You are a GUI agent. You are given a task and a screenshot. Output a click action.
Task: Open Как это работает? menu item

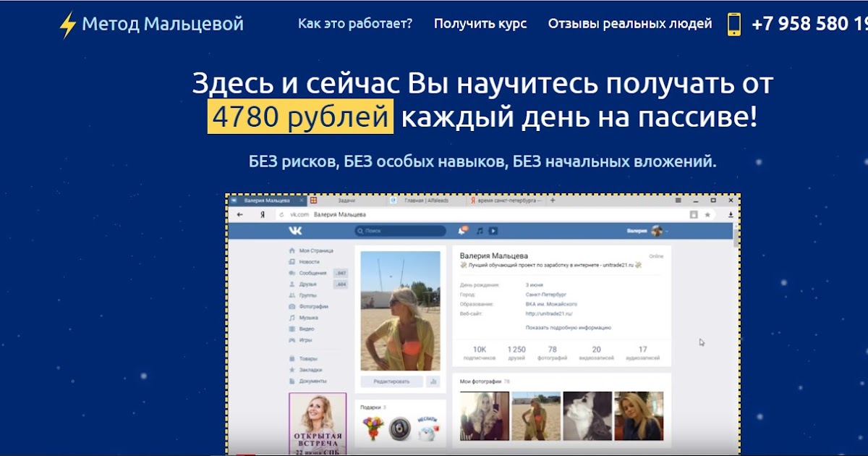click(x=355, y=23)
